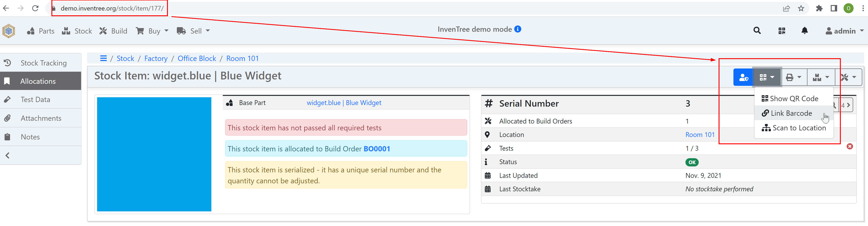The image size is (868, 226).
Task: Click the serialized item warning text
Action: click(334, 175)
